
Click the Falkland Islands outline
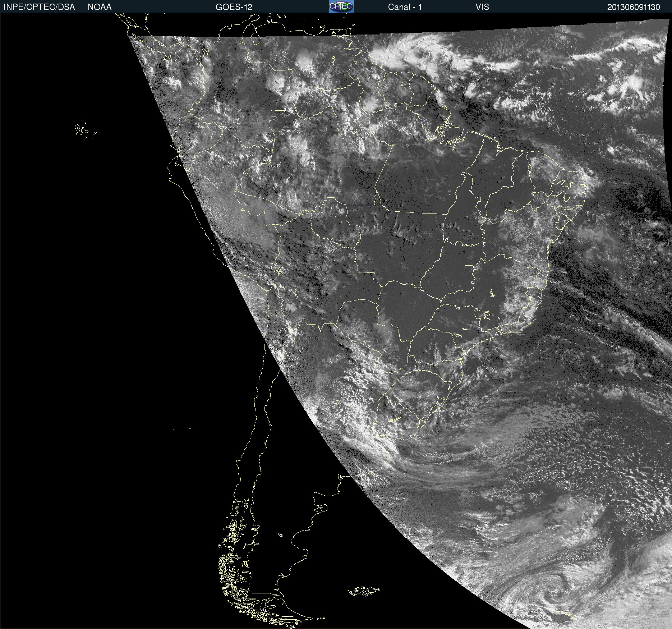364,591
